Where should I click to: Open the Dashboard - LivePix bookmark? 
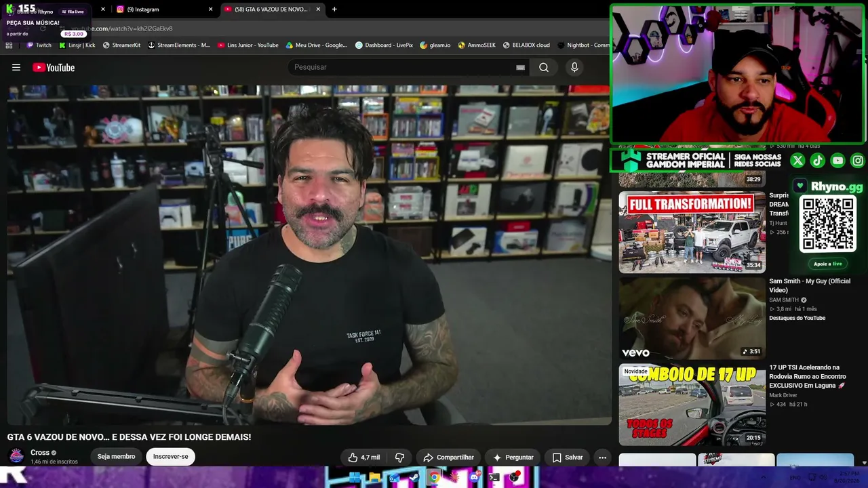point(384,45)
